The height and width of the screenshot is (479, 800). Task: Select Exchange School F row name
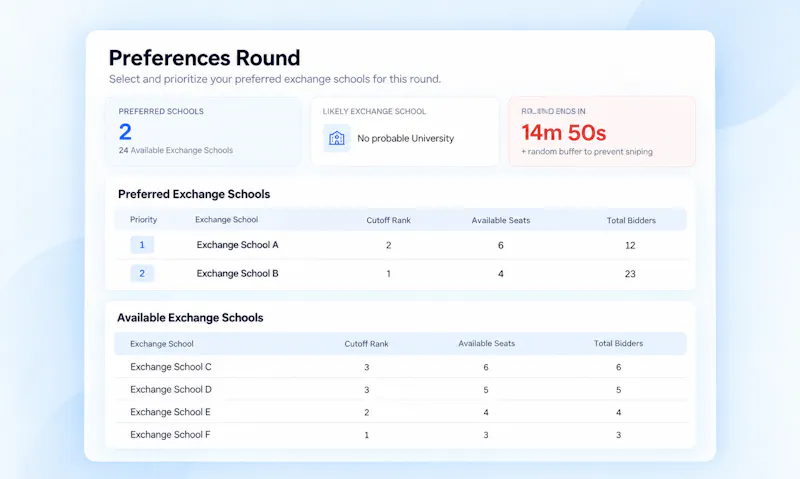point(170,435)
